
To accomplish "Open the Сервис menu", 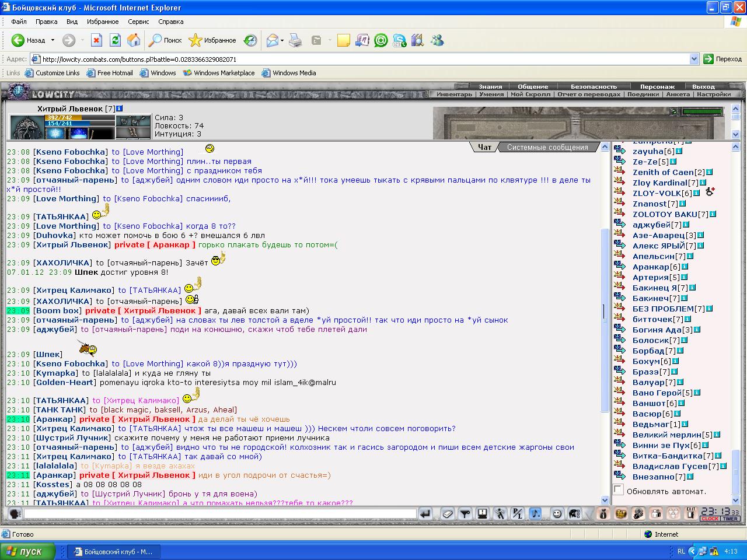I will [x=138, y=22].
